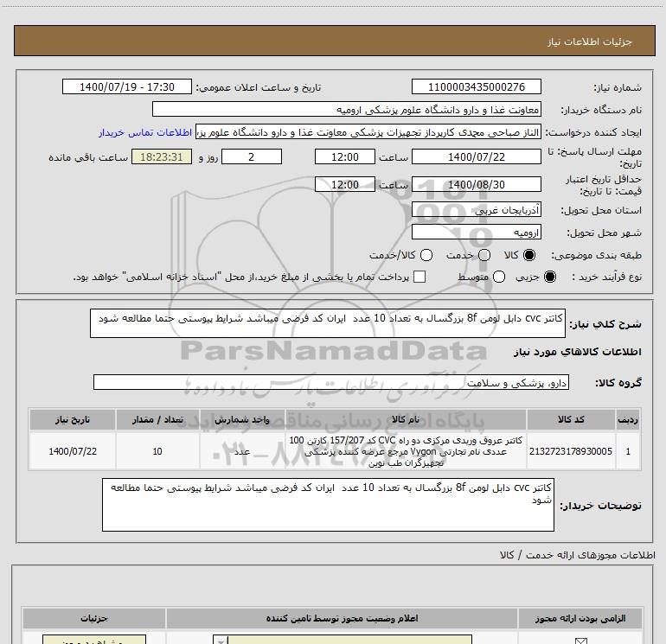666x644 pixels.
Task: Select متوسط purchase process radio
Action: [x=499, y=277]
